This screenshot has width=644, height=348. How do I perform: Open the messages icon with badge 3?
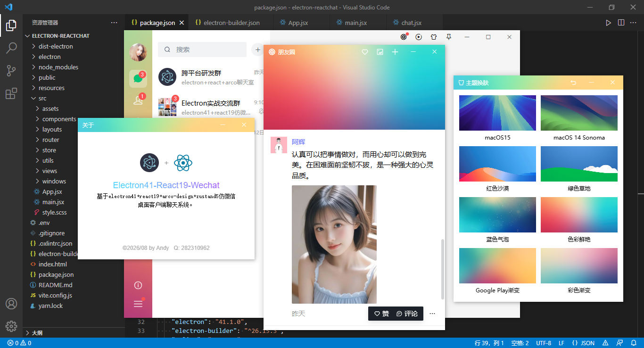point(138,79)
